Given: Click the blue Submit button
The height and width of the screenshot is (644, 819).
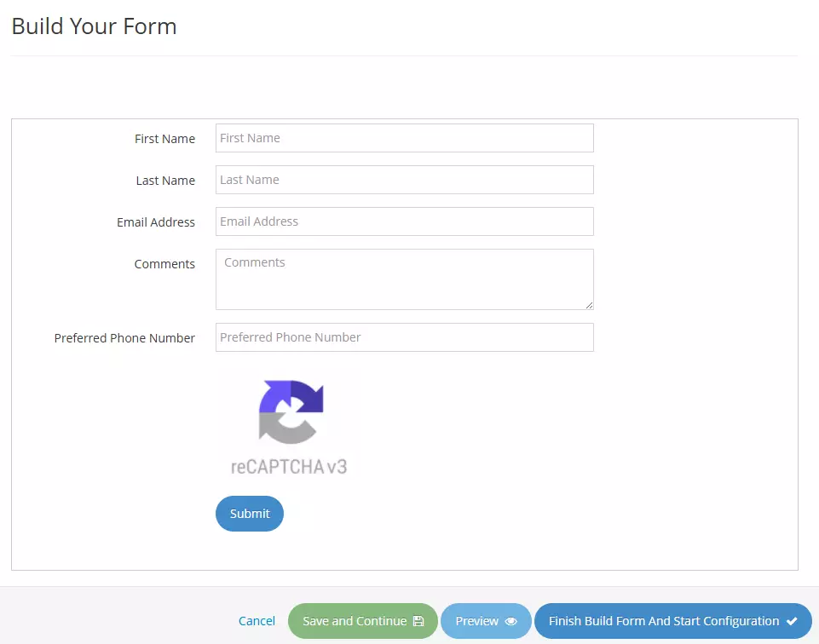Looking at the screenshot, I should 250,514.
